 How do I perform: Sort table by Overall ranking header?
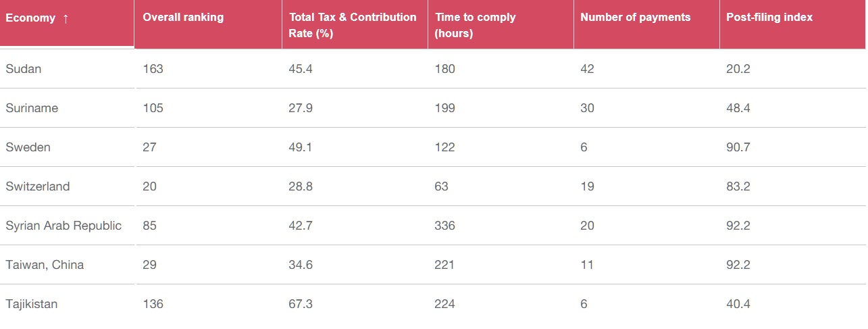(x=183, y=18)
